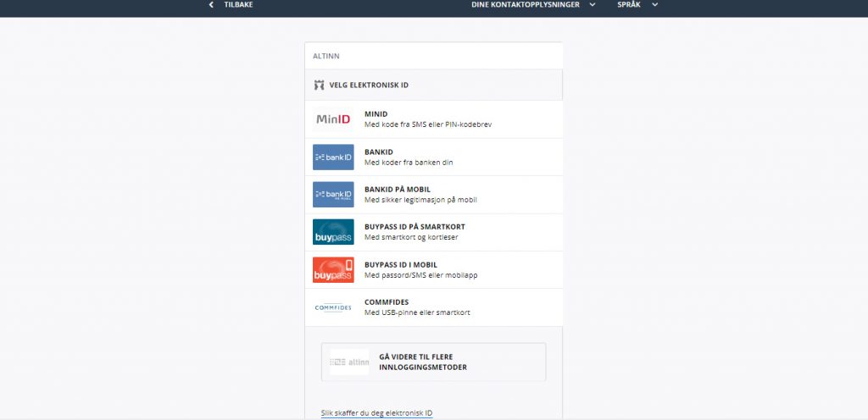Screen dimensions: 868x420
Task: Open link Slik skaffer du deg elektronisk ID
Action: click(376, 413)
